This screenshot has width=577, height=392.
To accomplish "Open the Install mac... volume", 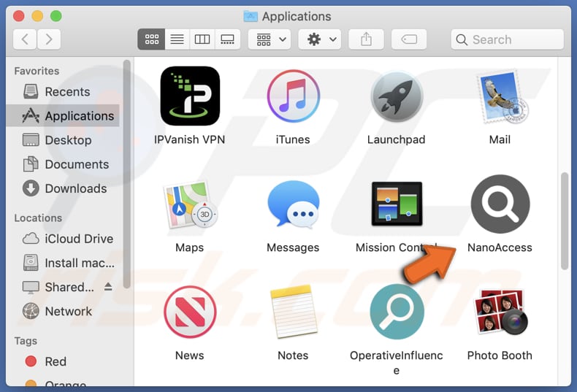I will click(x=63, y=263).
